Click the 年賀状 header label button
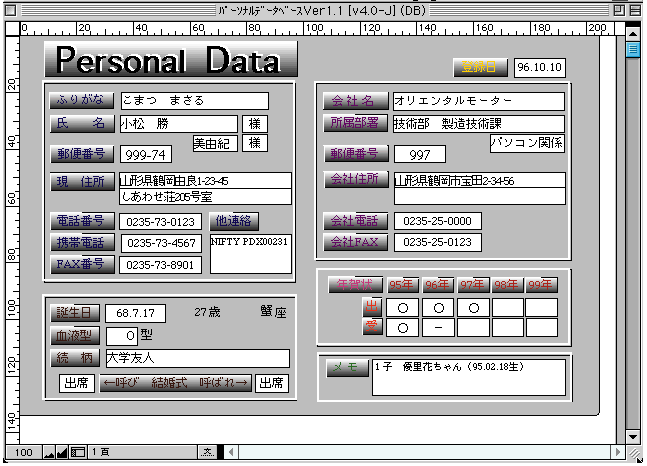Screen dimensions: 647x466 [x=354, y=284]
